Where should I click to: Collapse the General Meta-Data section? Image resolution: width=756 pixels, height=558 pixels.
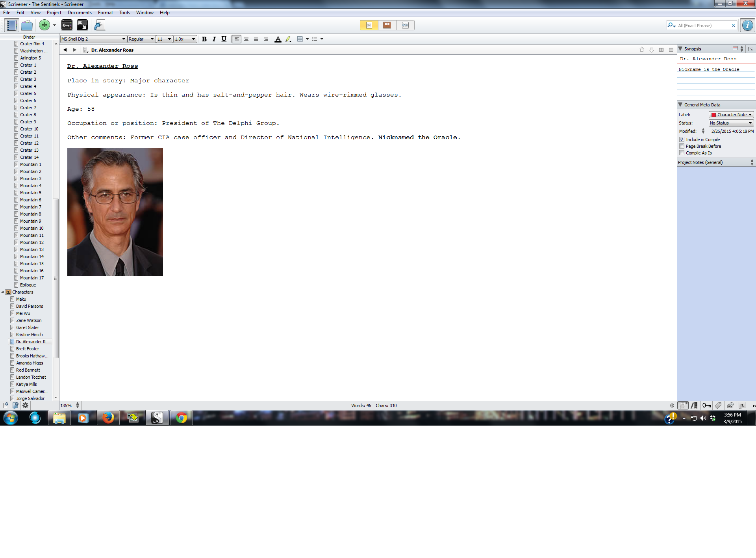pos(680,105)
